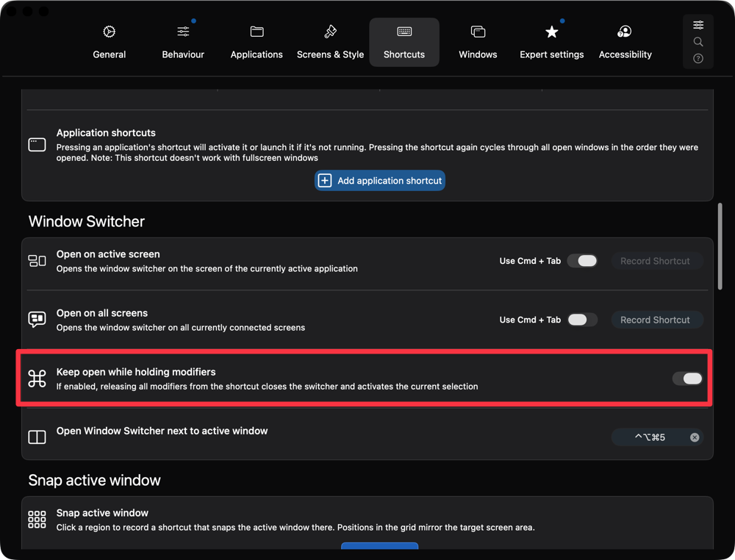
Task: Go to Screens & Style tab
Action: (330, 42)
